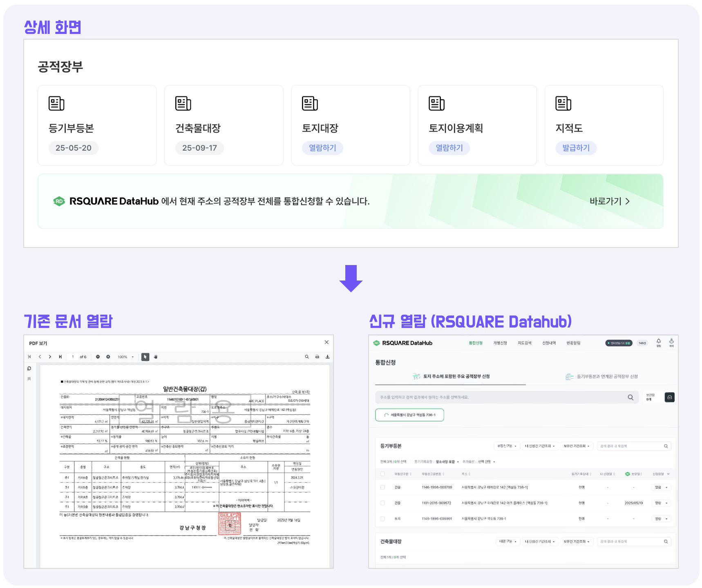Check the row with number 1146-1996-009709
The image size is (702, 588).
[382, 488]
